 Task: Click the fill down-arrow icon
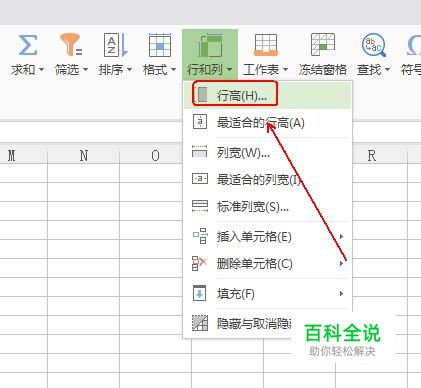coord(199,293)
